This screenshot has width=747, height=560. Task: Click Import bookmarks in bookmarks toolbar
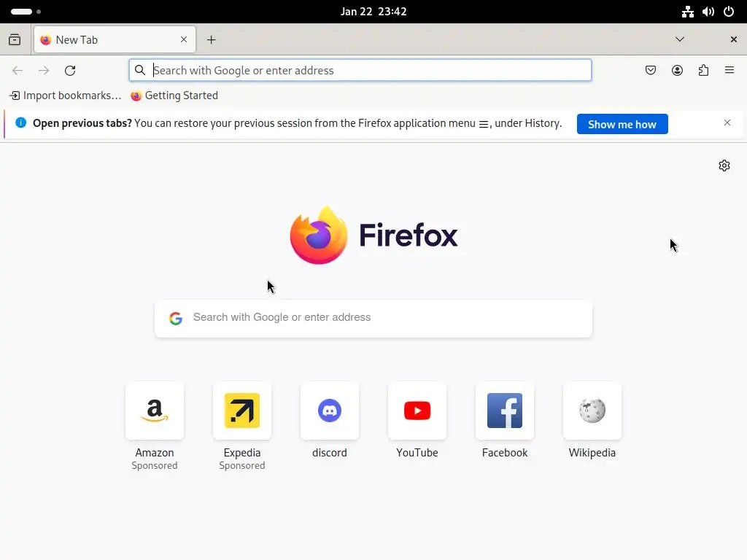pyautogui.click(x=65, y=96)
